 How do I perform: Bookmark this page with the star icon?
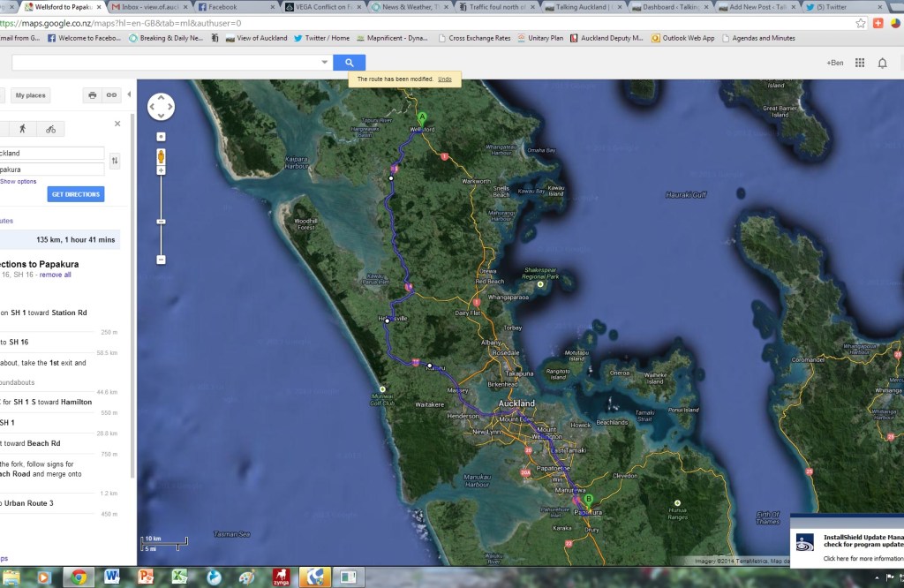[861, 23]
